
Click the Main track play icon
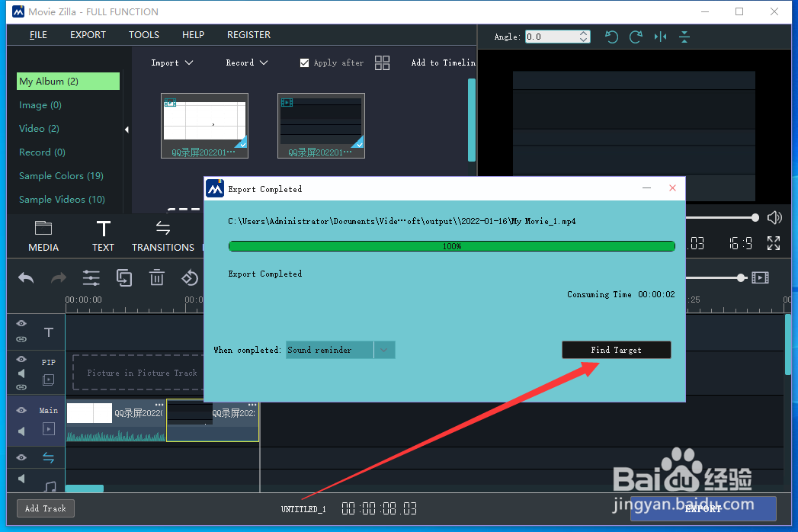pyautogui.click(x=48, y=429)
